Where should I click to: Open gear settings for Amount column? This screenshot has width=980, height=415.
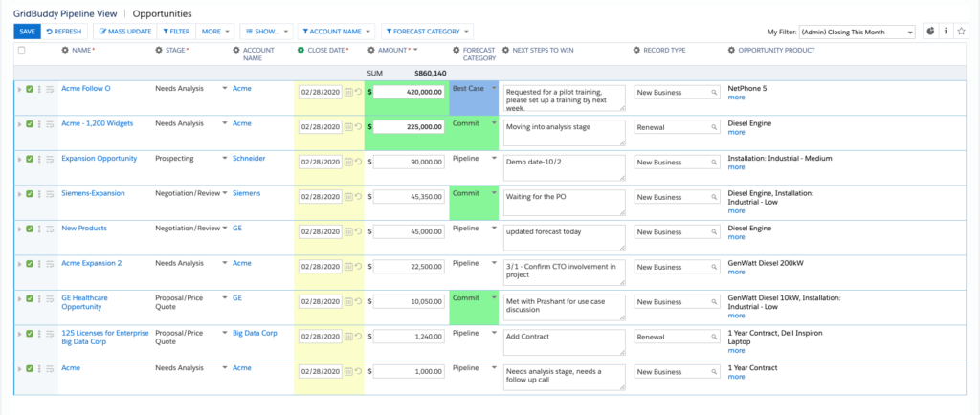(371, 51)
